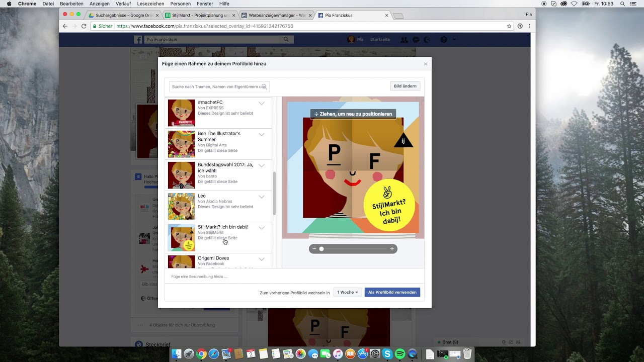Click Als Profilbild verwenden button

pyautogui.click(x=392, y=292)
